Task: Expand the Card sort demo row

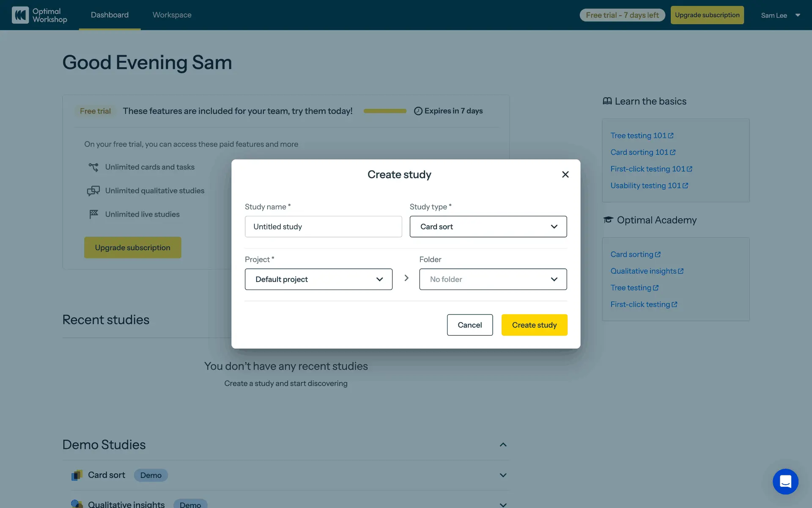Action: pos(503,475)
